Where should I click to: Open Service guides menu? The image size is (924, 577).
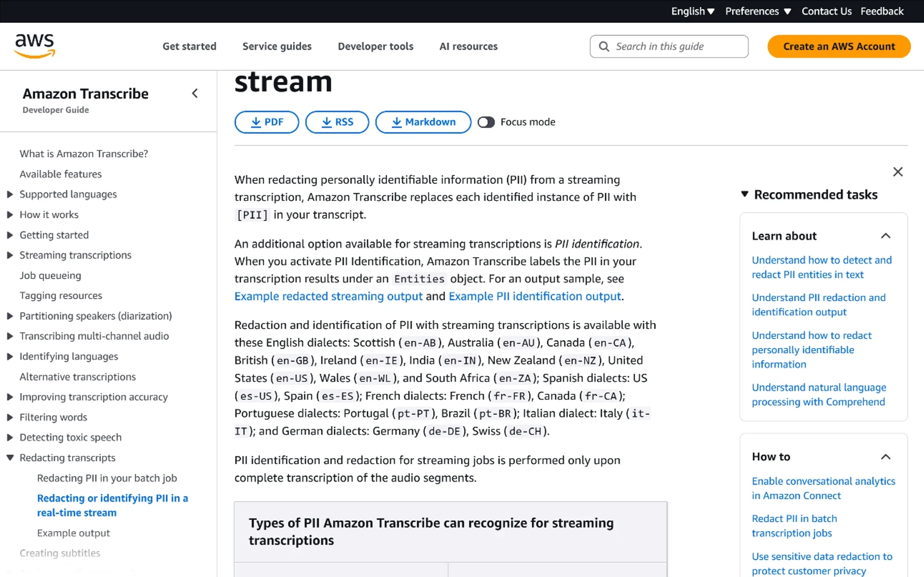pyautogui.click(x=277, y=46)
